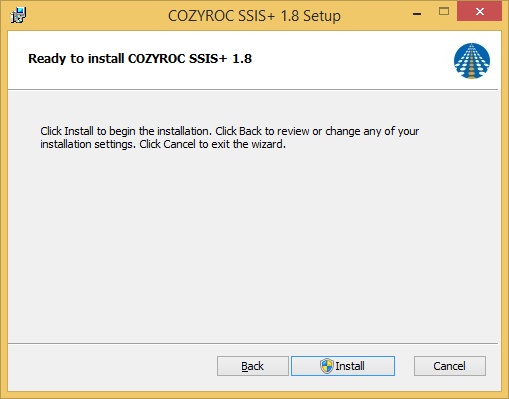
Task: Click the empty footer area left of Back
Action: [x=112, y=366]
